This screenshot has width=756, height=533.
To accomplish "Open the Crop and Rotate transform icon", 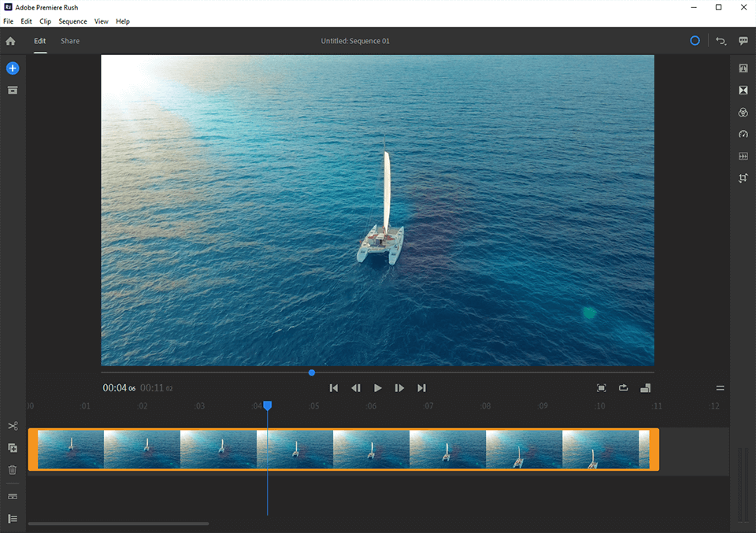I will pyautogui.click(x=743, y=179).
